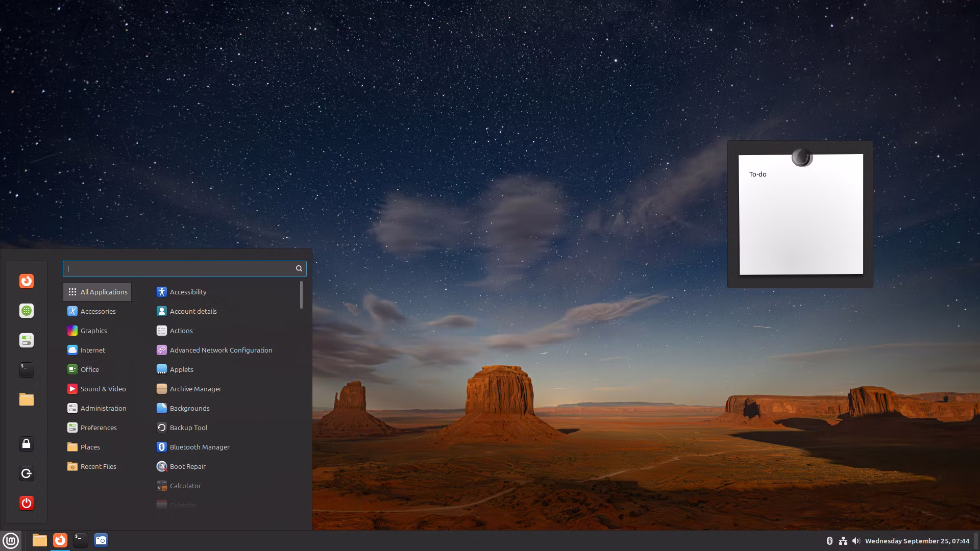Open Files from the taskbar panel
The height and width of the screenshot is (551, 980).
tap(39, 540)
